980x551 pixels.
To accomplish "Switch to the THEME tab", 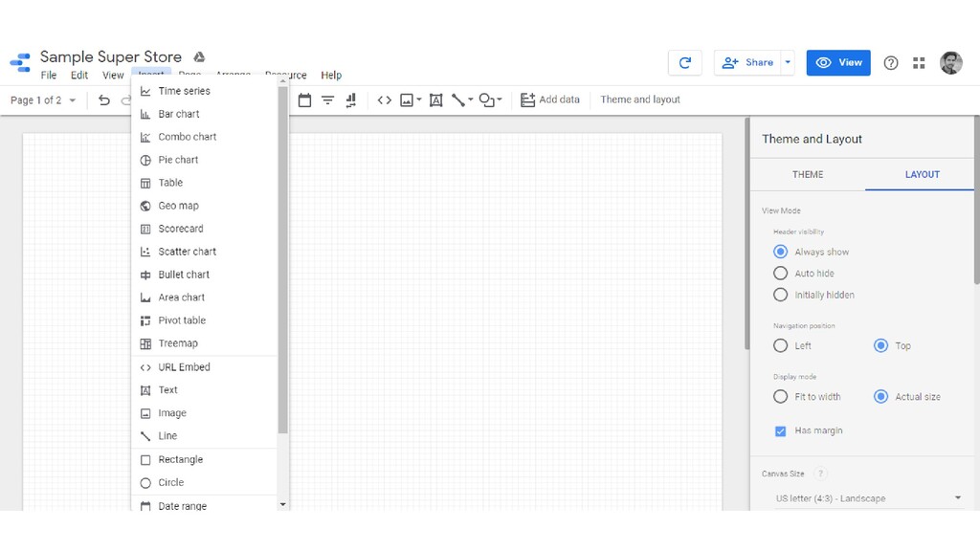I will point(808,174).
